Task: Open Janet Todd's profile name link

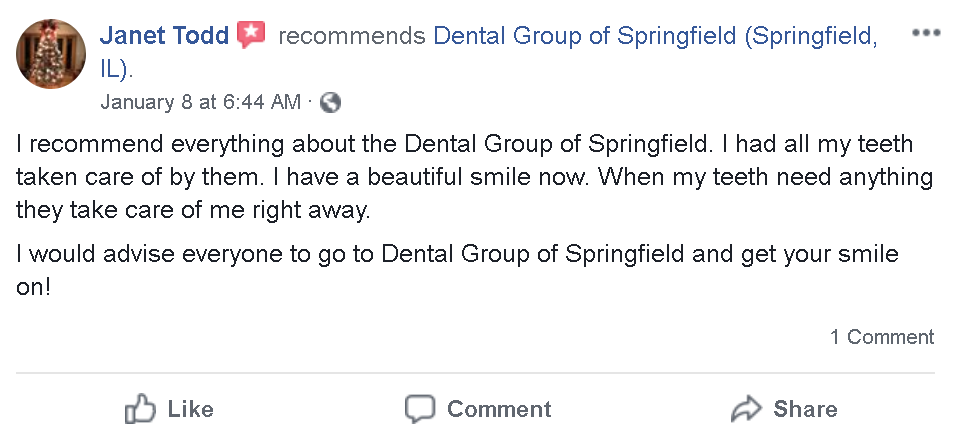Action: 164,37
